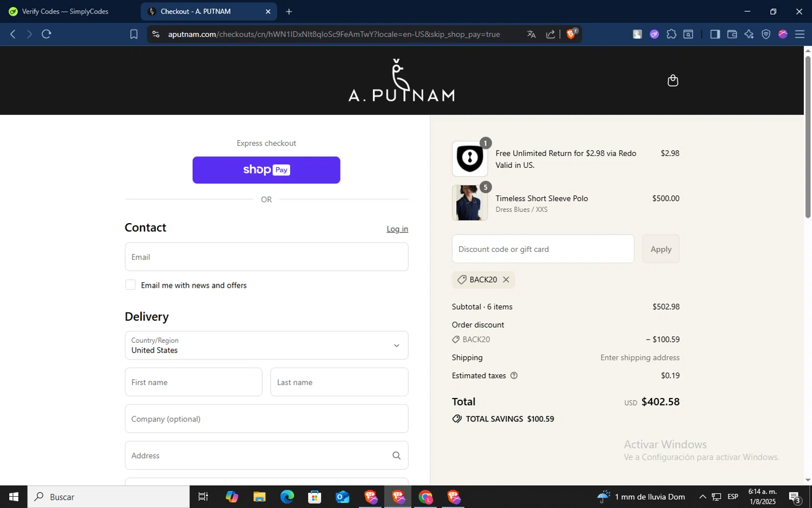The width and height of the screenshot is (812, 508).
Task: Click the A. PUTNAM logo
Action: pyautogui.click(x=401, y=80)
